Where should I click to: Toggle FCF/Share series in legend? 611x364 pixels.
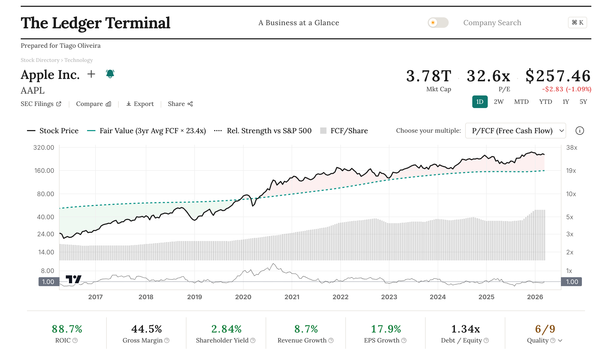pos(344,131)
